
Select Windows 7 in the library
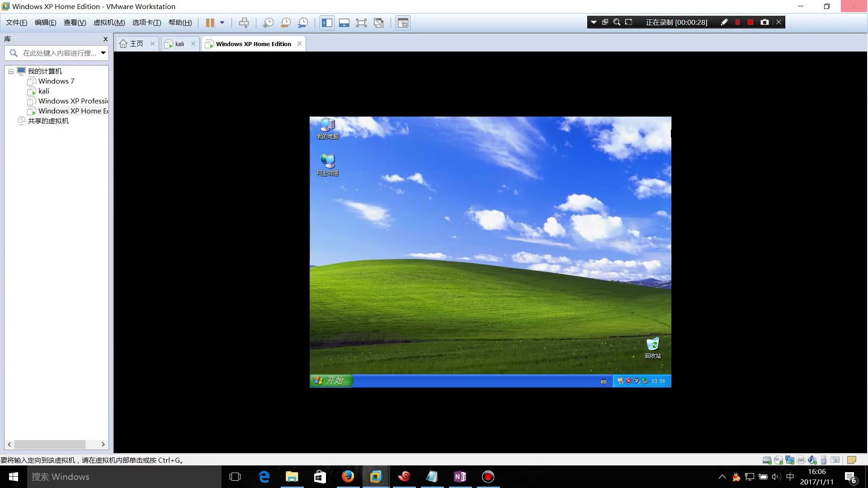56,81
